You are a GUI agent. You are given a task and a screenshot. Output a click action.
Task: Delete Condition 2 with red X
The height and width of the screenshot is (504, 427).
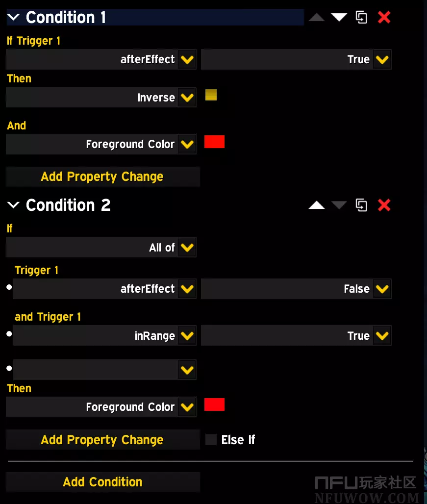[x=384, y=205]
